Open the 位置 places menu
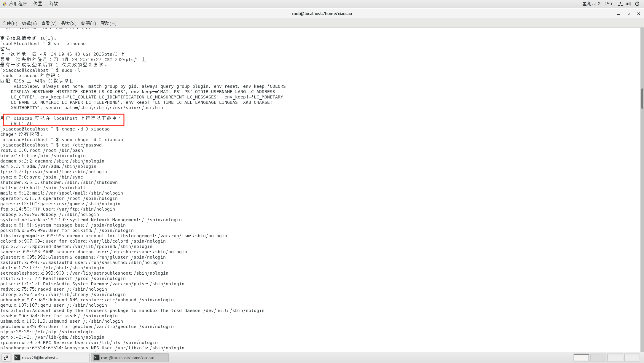 (x=38, y=4)
